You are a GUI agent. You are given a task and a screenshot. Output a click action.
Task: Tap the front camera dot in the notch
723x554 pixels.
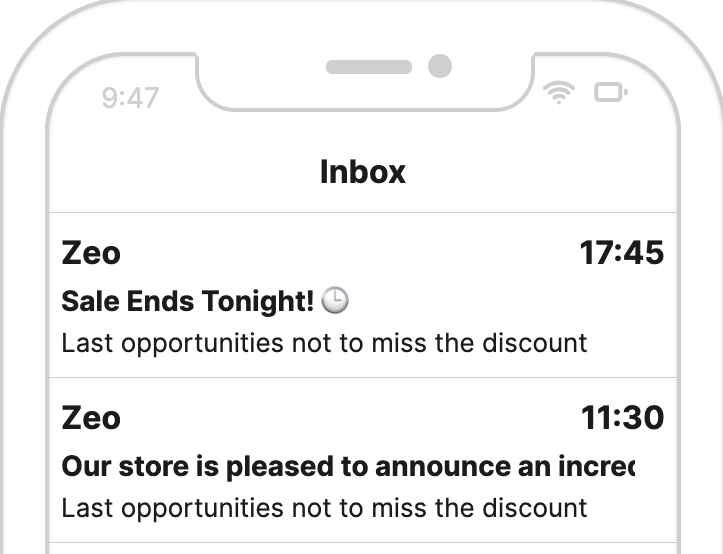tap(440, 66)
